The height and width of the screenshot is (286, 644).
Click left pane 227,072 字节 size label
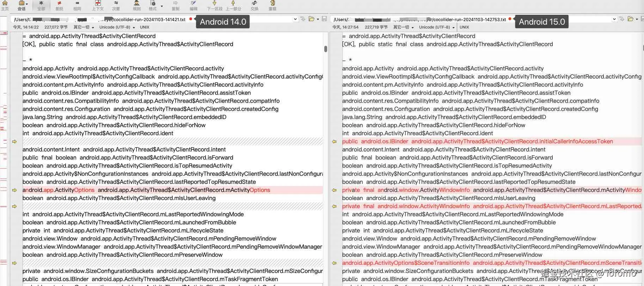point(56,27)
